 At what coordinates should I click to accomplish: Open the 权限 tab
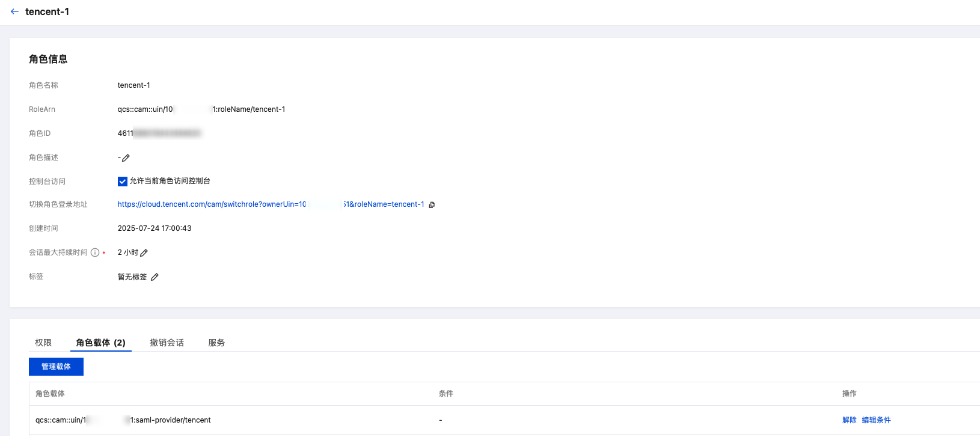coord(43,343)
